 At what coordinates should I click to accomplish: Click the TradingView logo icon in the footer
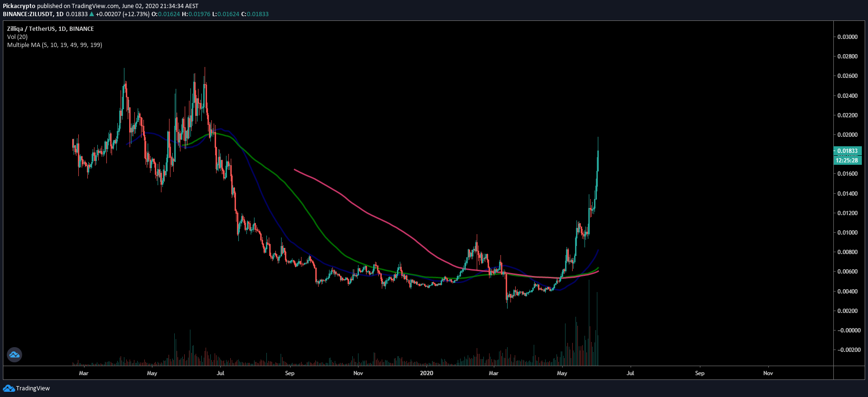click(x=9, y=388)
